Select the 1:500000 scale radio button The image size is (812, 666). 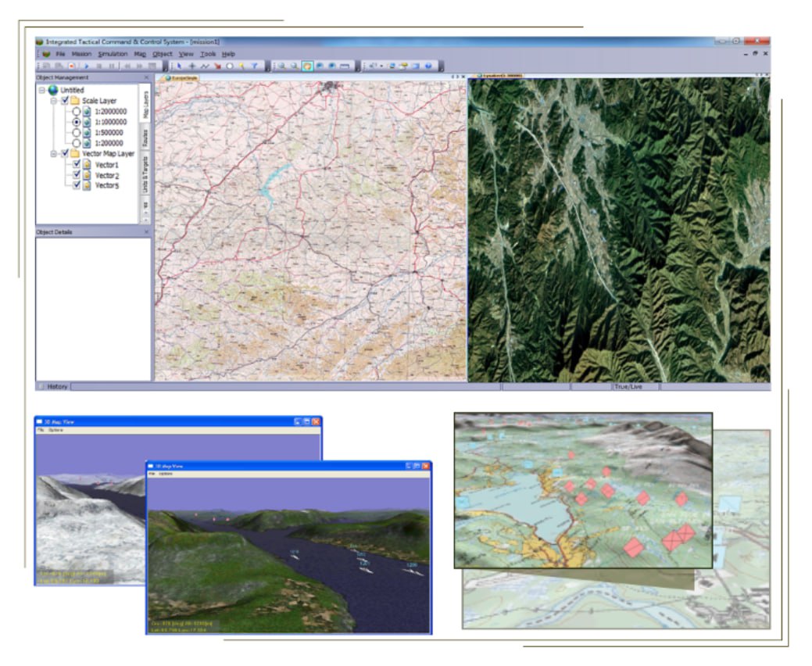76,133
